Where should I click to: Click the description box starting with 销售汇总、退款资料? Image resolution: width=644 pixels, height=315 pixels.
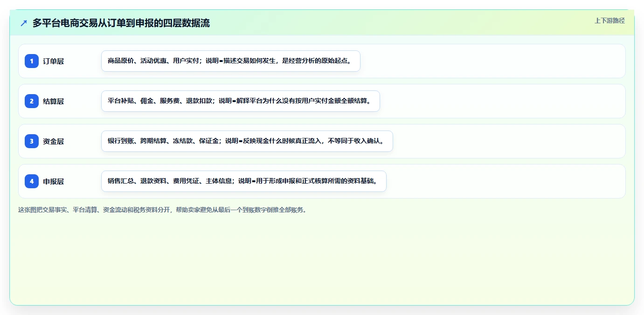[244, 181]
